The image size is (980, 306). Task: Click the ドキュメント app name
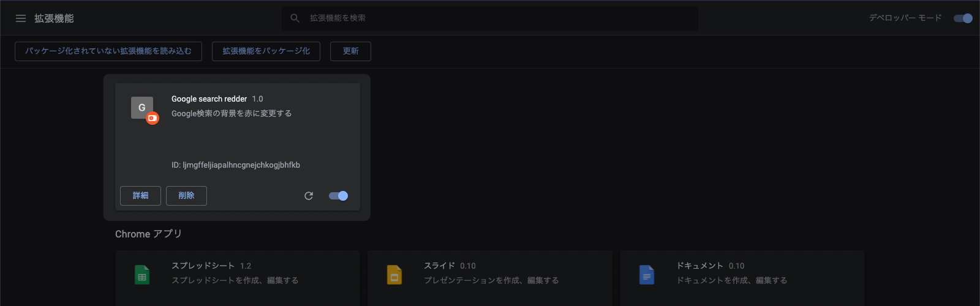click(x=699, y=266)
